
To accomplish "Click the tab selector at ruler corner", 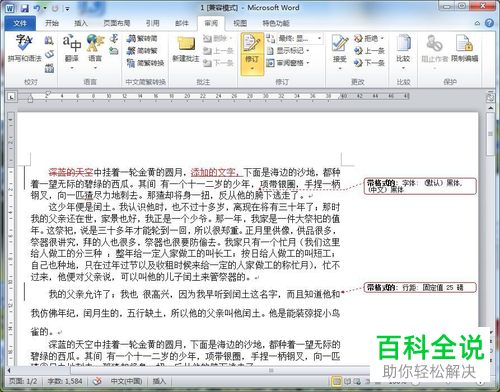I will 11,97.
